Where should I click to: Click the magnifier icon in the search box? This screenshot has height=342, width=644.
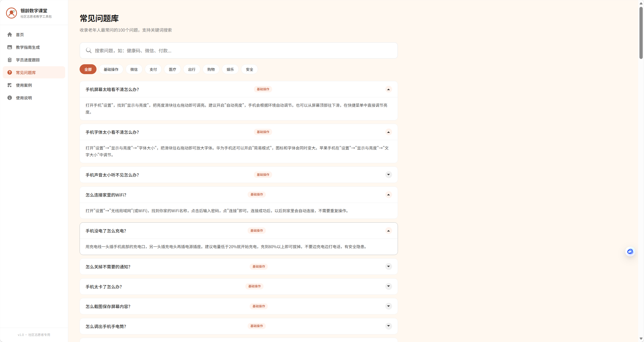point(88,51)
